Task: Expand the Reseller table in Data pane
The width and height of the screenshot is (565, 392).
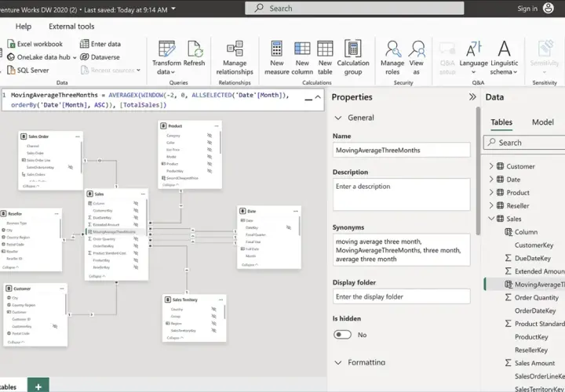Action: (x=491, y=205)
